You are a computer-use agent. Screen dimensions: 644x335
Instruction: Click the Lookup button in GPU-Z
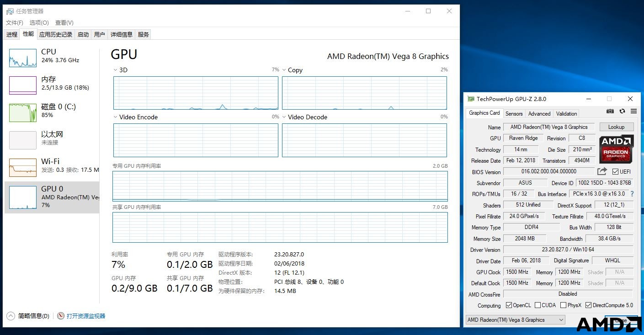click(x=616, y=127)
